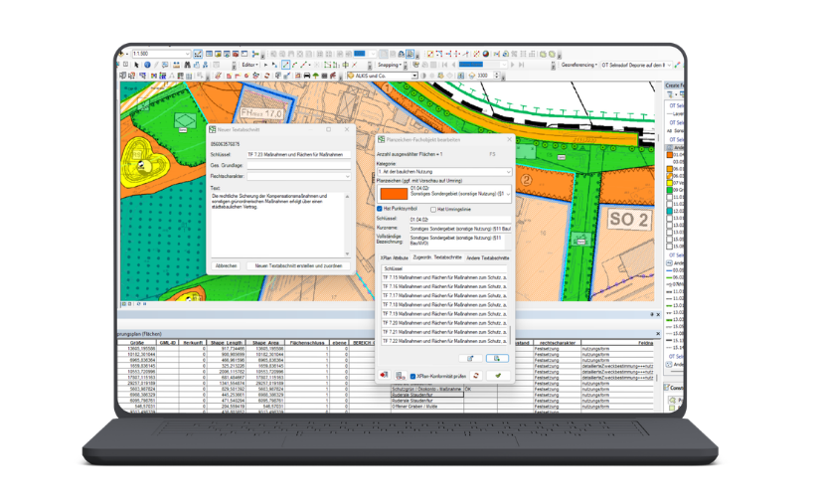
Task: Open the Rechtscharakter dropdown
Action: [298, 176]
